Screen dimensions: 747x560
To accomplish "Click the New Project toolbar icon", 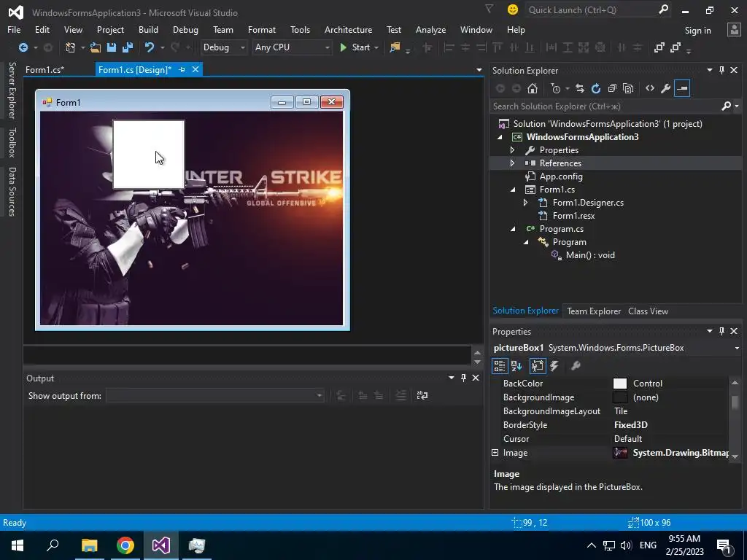I will [x=71, y=47].
